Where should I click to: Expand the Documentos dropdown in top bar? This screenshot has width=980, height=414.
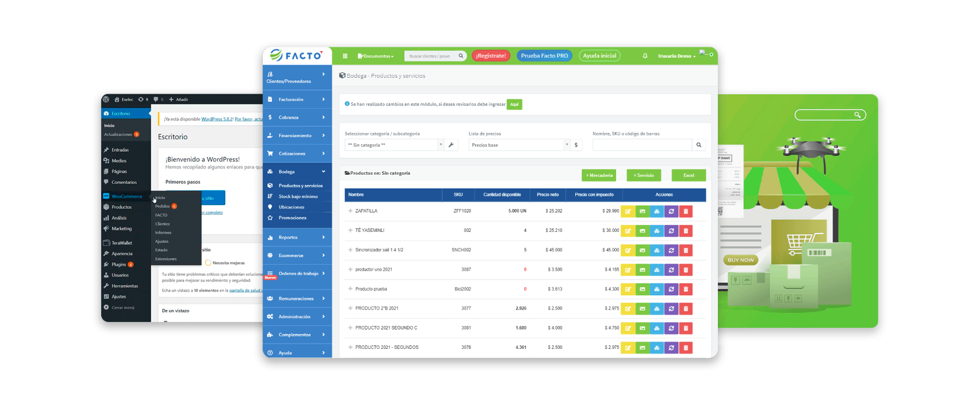376,56
